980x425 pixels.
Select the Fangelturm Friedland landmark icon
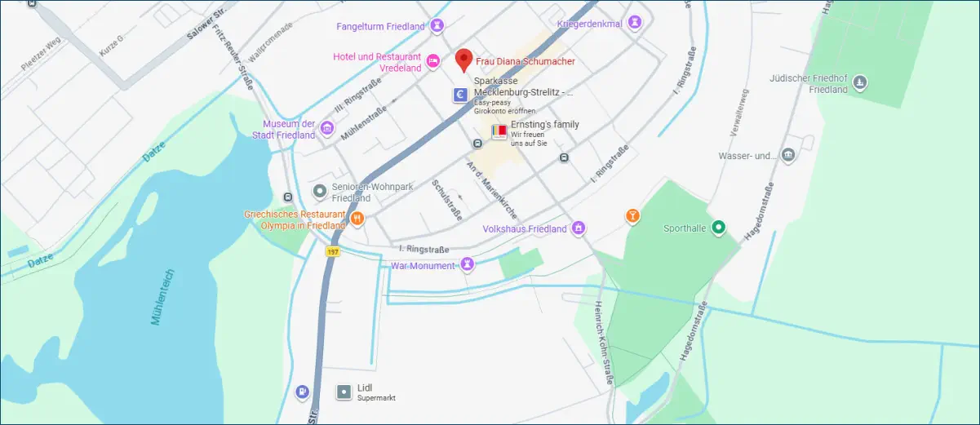click(x=437, y=26)
